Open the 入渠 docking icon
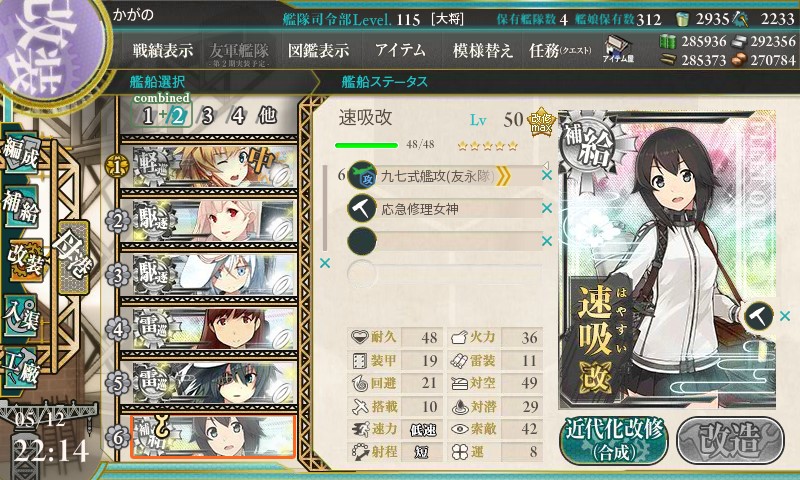Viewport: 800px width, 480px height. pyautogui.click(x=21, y=315)
